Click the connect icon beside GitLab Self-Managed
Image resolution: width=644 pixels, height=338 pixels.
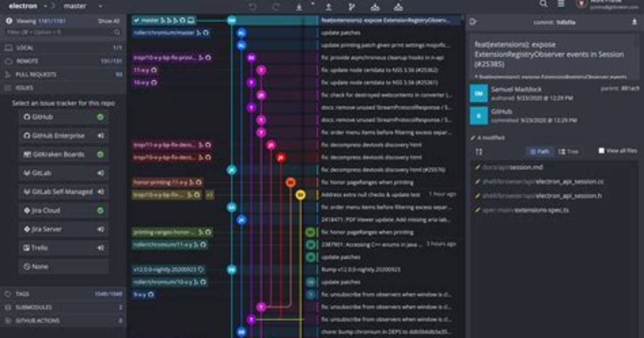[x=100, y=192]
